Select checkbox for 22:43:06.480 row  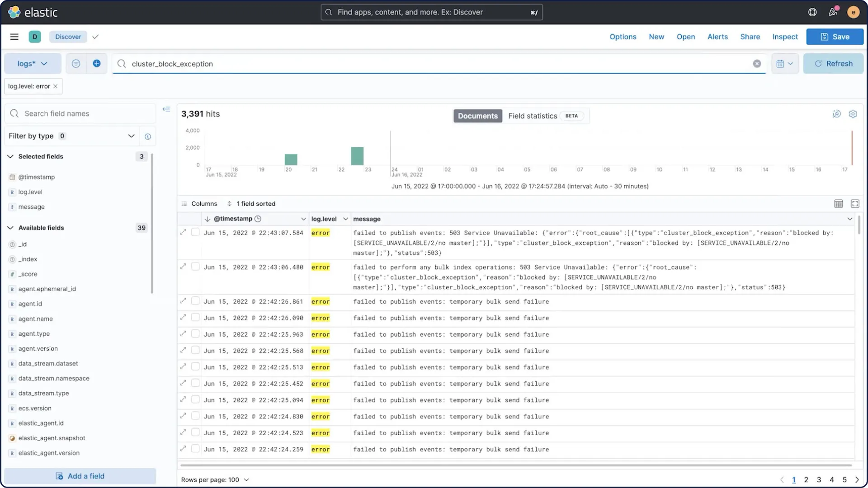pos(195,267)
